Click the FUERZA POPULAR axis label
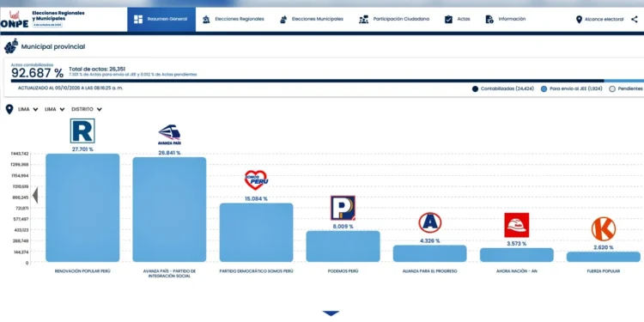 (x=604, y=271)
